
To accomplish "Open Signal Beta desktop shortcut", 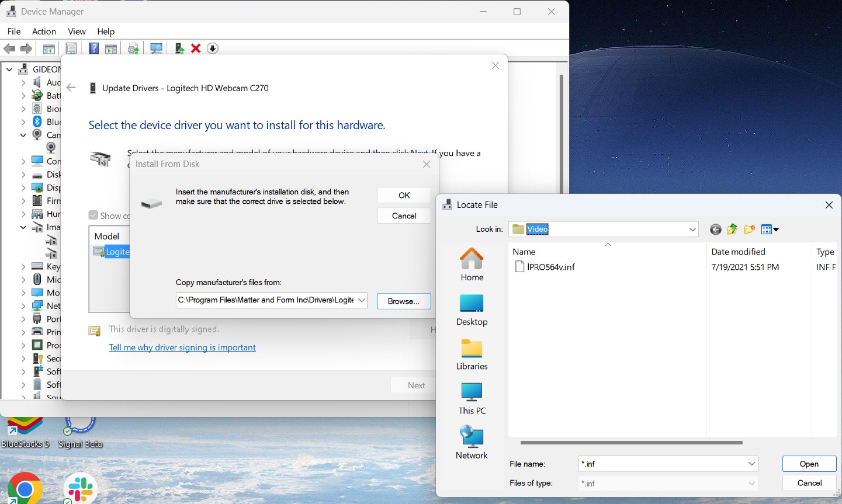I will [x=80, y=433].
